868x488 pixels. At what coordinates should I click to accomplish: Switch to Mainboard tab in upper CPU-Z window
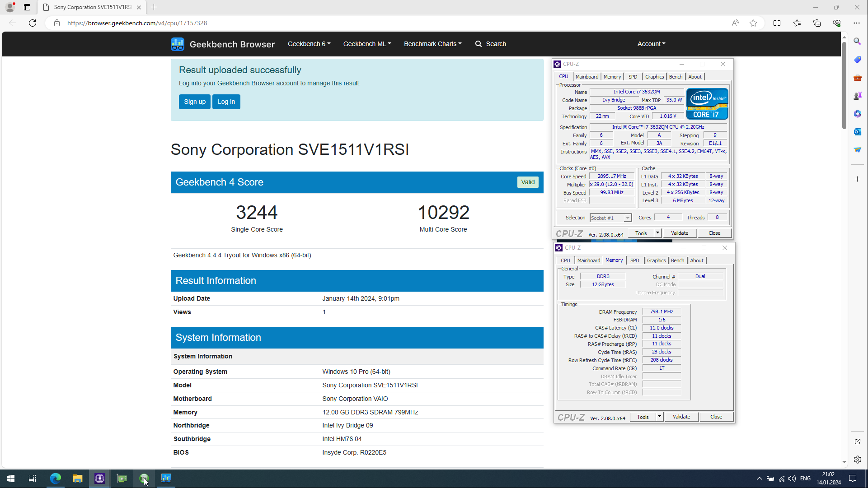587,77
